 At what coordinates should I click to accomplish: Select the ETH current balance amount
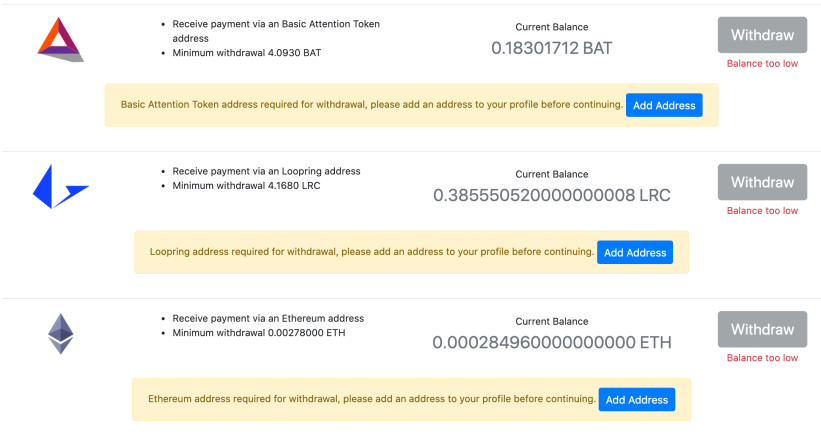(551, 342)
